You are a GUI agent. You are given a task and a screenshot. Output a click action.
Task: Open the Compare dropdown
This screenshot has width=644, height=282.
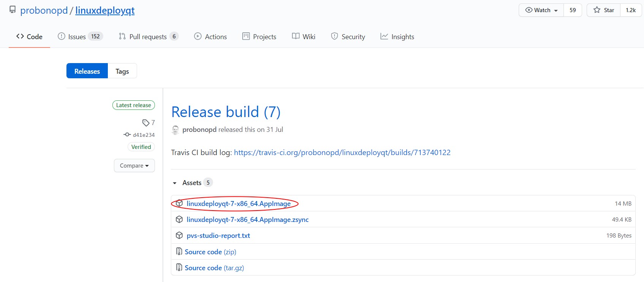[134, 166]
